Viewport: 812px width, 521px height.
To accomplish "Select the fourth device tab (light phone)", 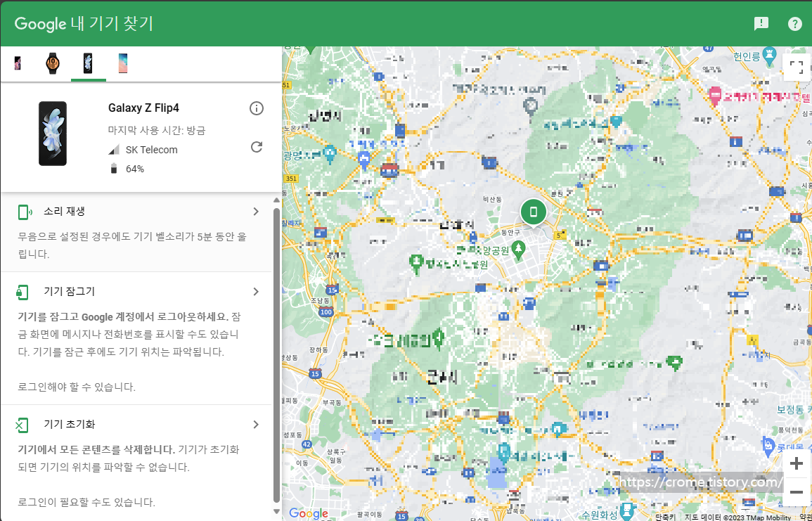I will pos(123,64).
